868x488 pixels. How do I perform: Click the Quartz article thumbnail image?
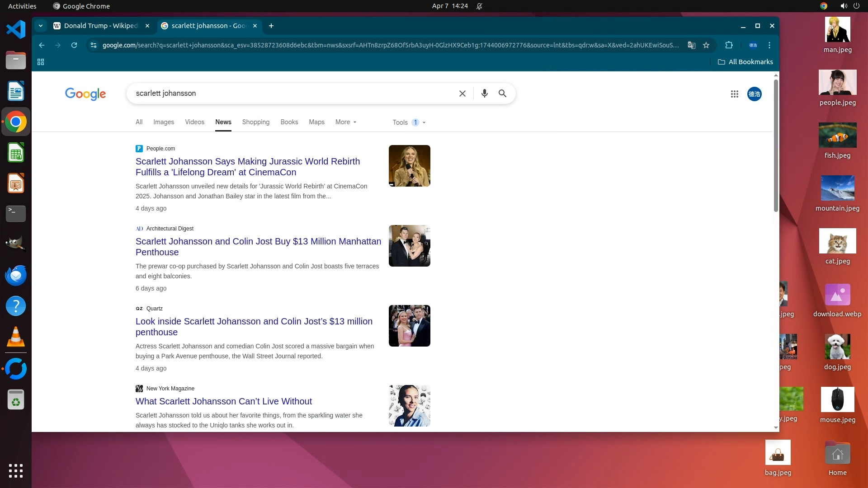[x=409, y=326]
